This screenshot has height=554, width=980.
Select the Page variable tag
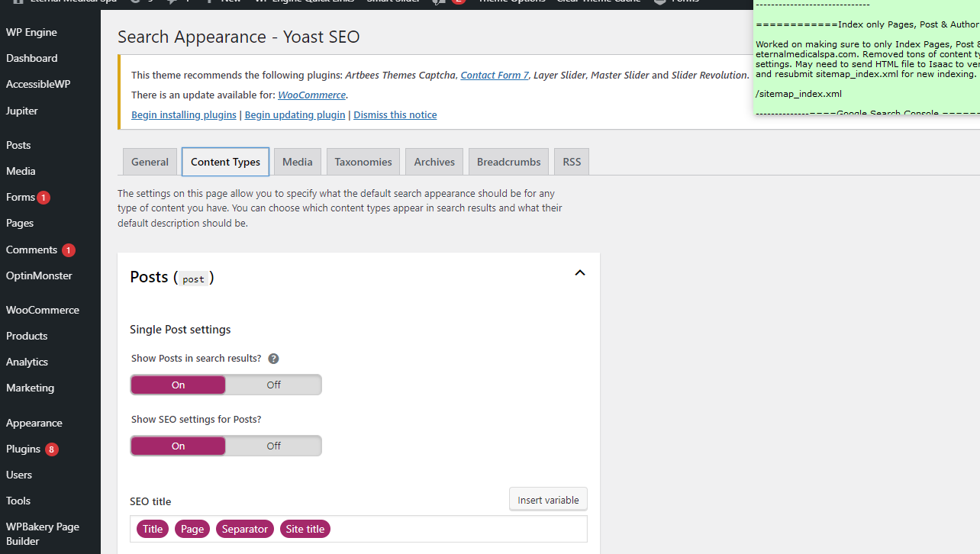click(192, 529)
